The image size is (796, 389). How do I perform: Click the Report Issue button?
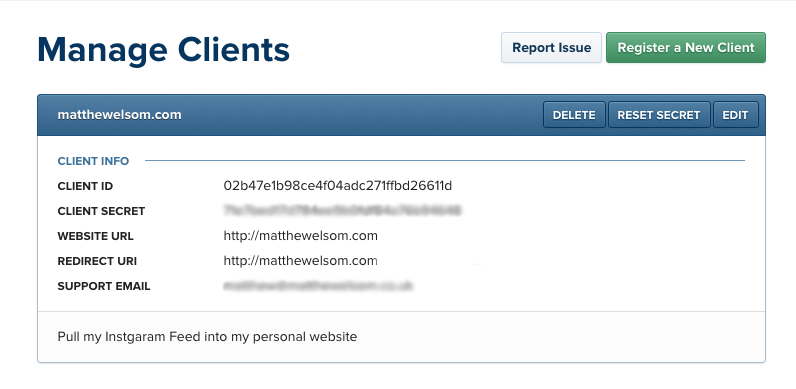[551, 48]
